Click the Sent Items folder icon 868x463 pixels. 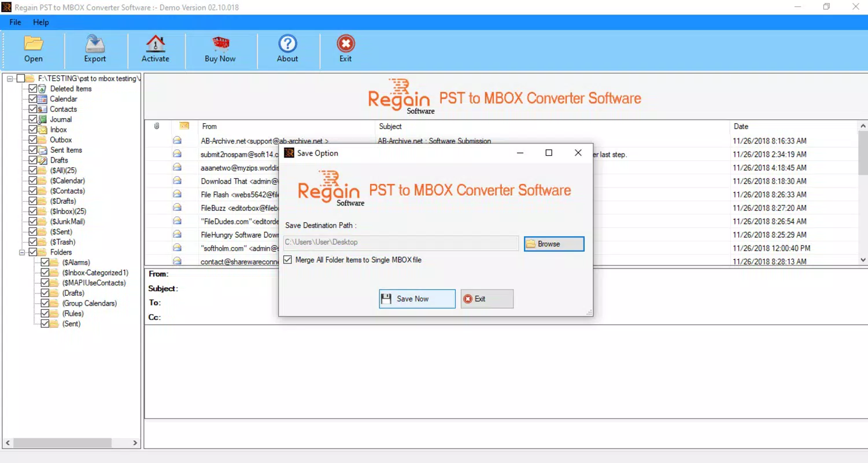(x=42, y=150)
